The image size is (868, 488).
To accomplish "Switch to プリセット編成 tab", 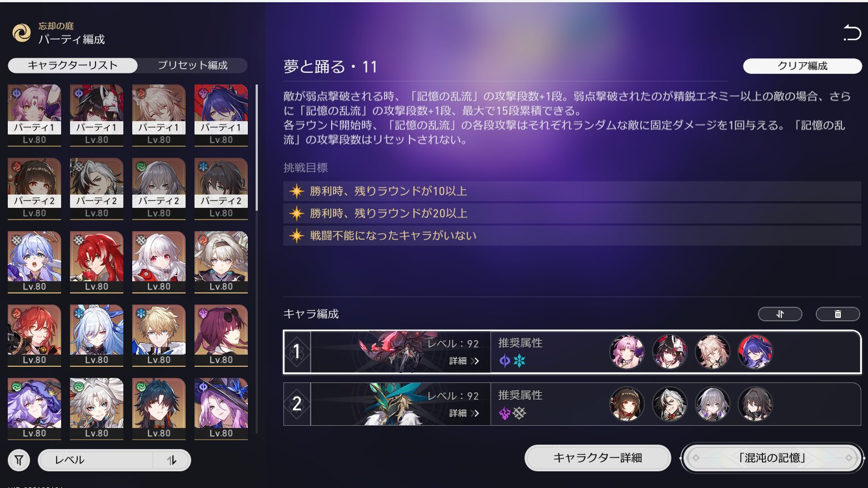I will [192, 66].
